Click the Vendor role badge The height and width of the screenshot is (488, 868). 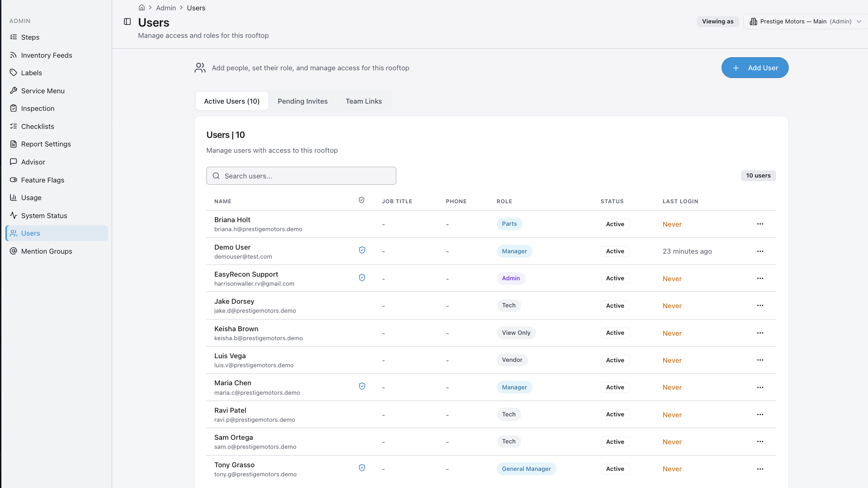512,360
